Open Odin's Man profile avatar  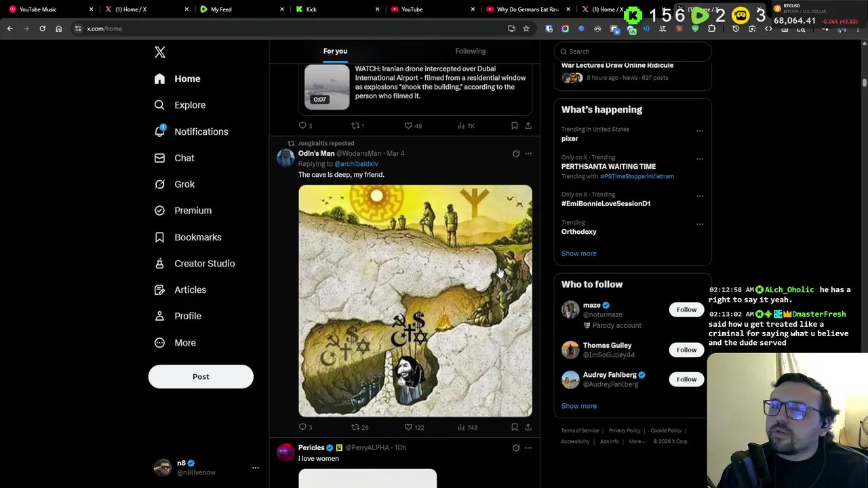(285, 158)
